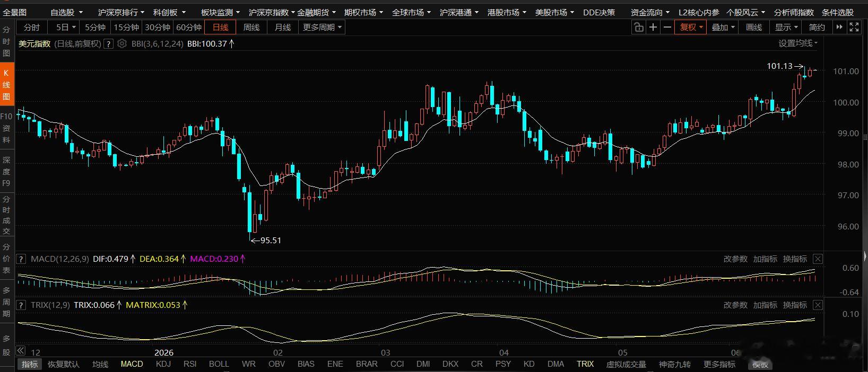Click the MACD help question icon
The height and width of the screenshot is (372, 868).
click(x=21, y=259)
